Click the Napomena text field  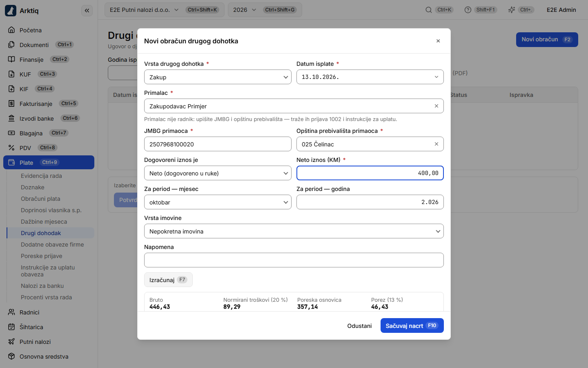[x=294, y=260]
